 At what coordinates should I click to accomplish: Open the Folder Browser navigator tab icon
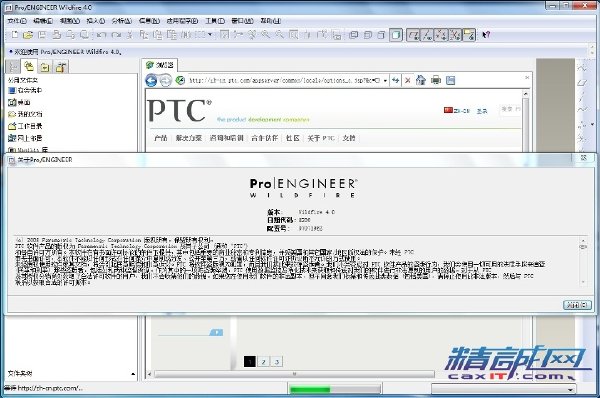(x=29, y=66)
